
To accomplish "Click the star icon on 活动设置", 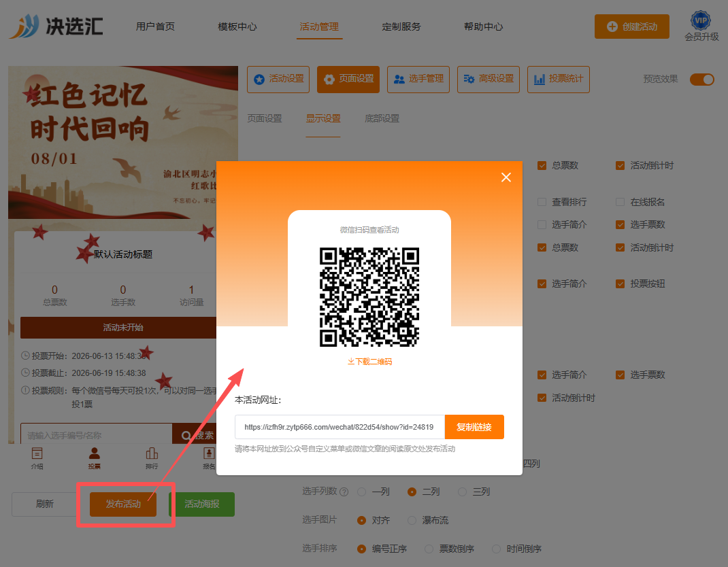I will [259, 80].
